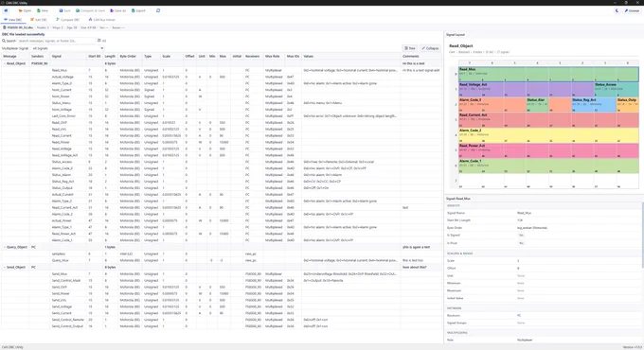Collapse the Query_Object message row
Viewport: 644px width, 350px height.
5,248
